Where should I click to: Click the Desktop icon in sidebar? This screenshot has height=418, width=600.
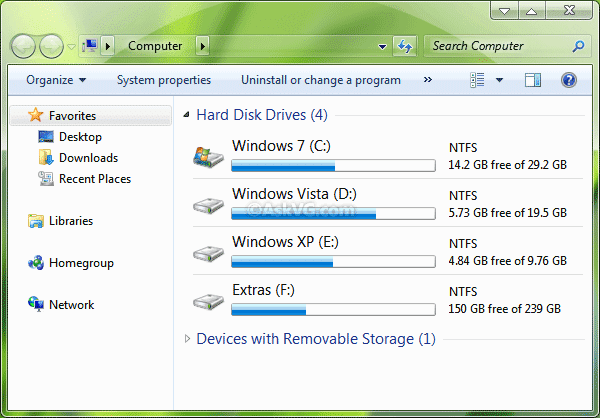46,137
